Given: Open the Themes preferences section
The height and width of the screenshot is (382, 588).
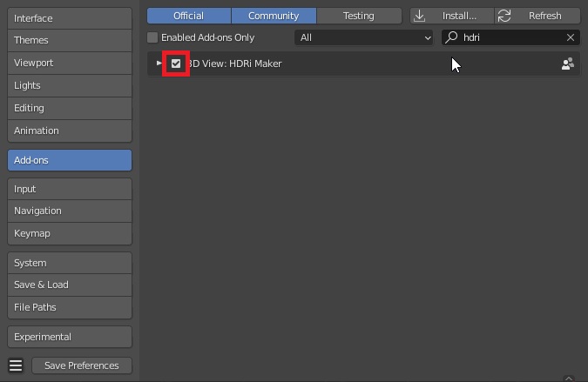Looking at the screenshot, I should tap(70, 40).
